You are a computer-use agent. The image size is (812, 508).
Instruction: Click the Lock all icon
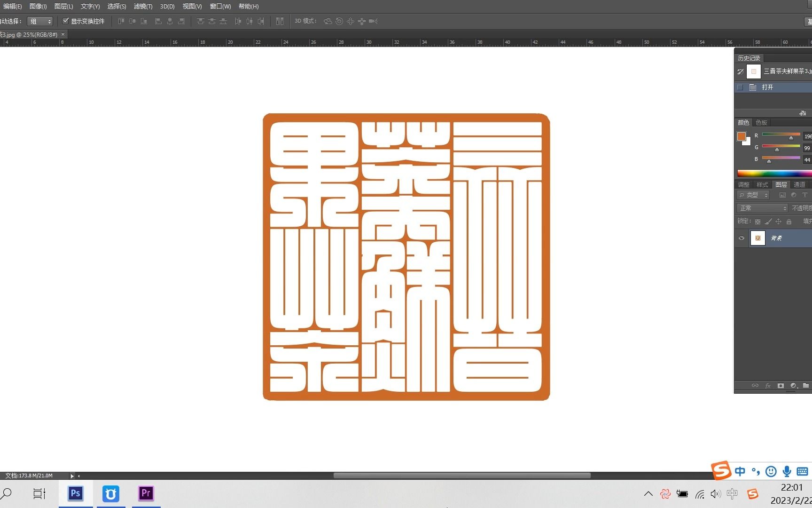pos(789,222)
